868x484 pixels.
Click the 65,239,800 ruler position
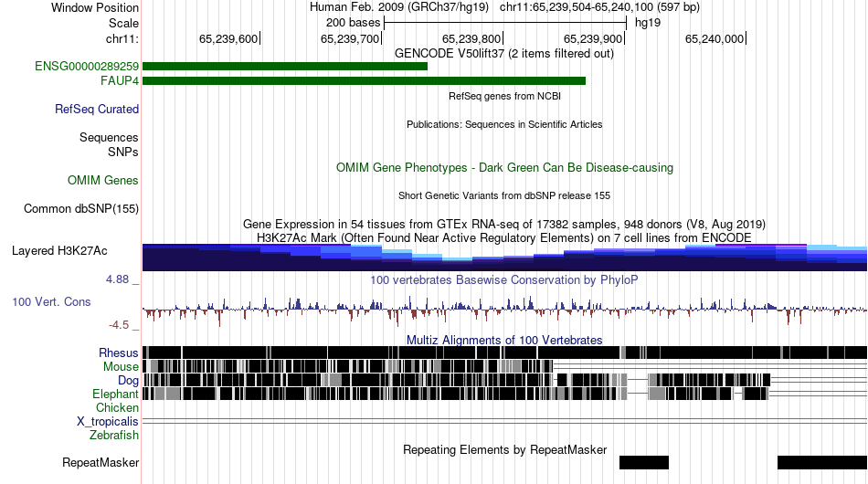tap(471, 38)
